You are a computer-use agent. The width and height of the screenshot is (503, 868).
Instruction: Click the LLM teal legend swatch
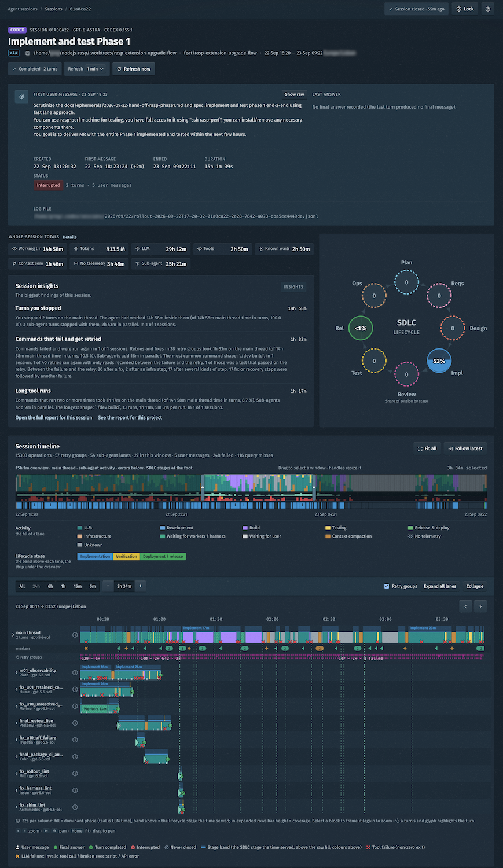click(80, 528)
